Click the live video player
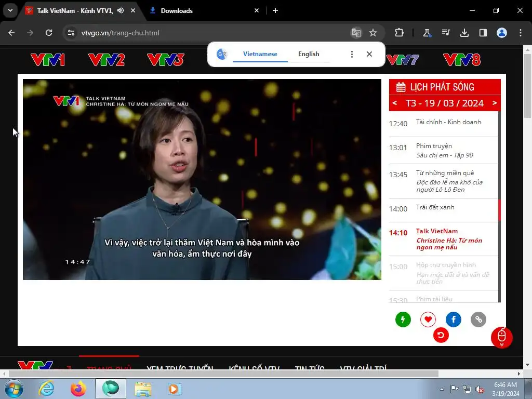532x399 pixels. pyautogui.click(x=202, y=179)
